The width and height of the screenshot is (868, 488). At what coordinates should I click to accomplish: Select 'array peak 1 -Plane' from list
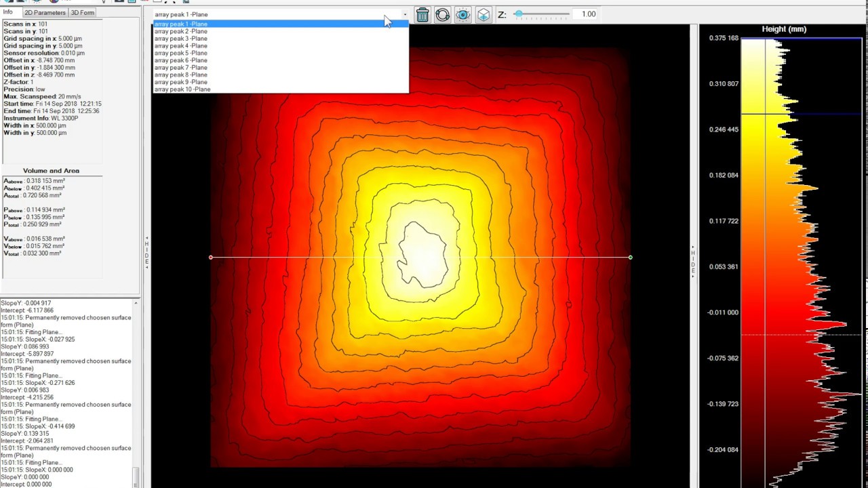pyautogui.click(x=281, y=24)
